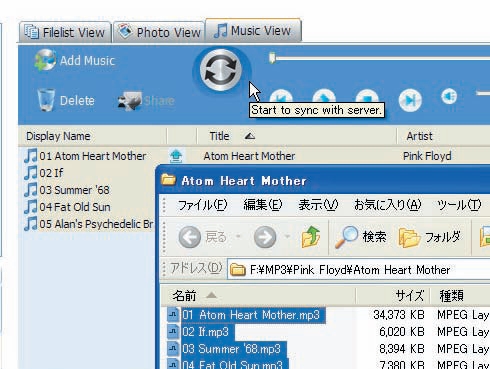This screenshot has width=490, height=369.
Task: Click the Explorer search magnifier icon
Action: pos(346,237)
